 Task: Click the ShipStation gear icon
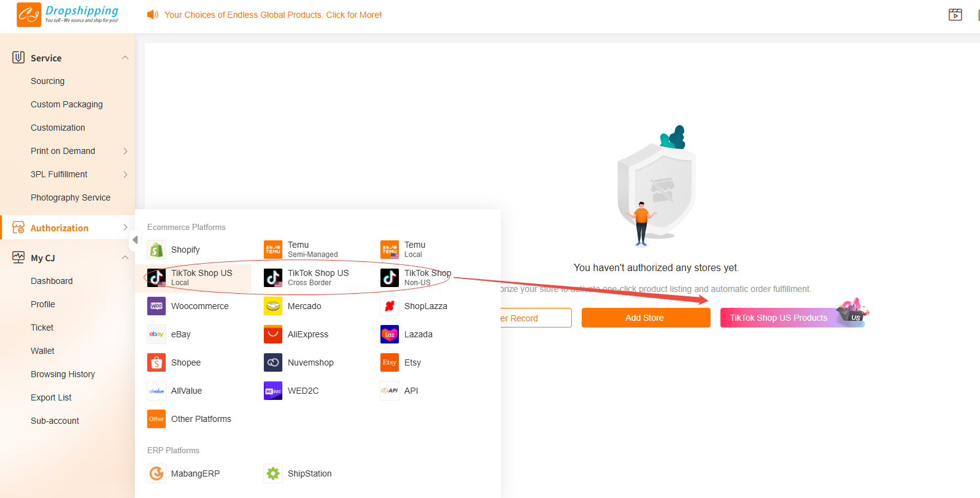coord(273,473)
